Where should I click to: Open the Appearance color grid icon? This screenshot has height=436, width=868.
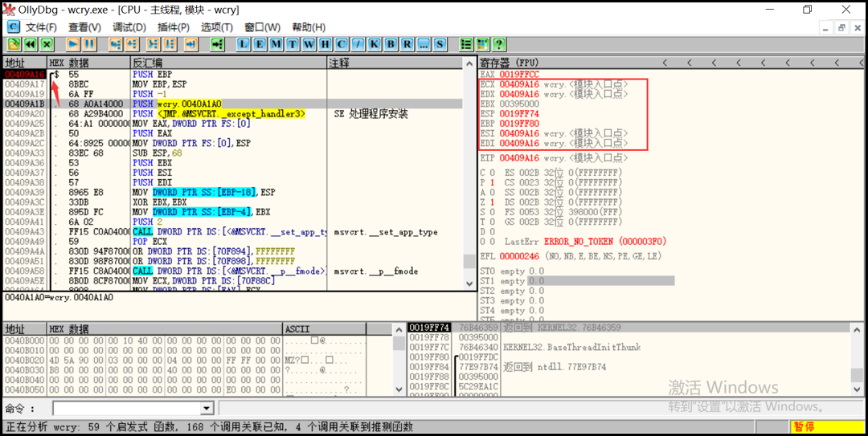(x=483, y=43)
